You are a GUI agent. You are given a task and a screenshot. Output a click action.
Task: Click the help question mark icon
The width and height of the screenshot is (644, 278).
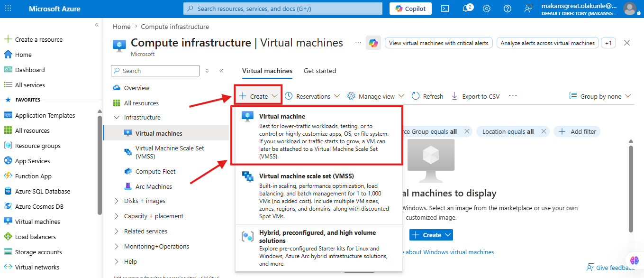click(x=508, y=9)
